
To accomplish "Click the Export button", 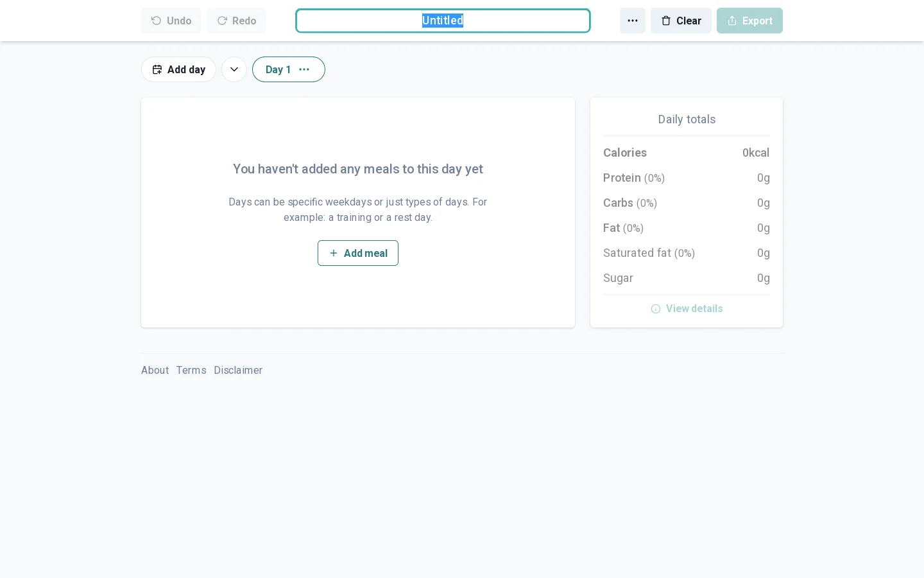I will click(x=749, y=21).
